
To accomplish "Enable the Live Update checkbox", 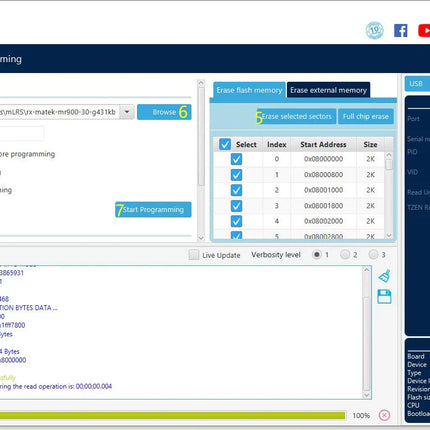I will (x=193, y=255).
